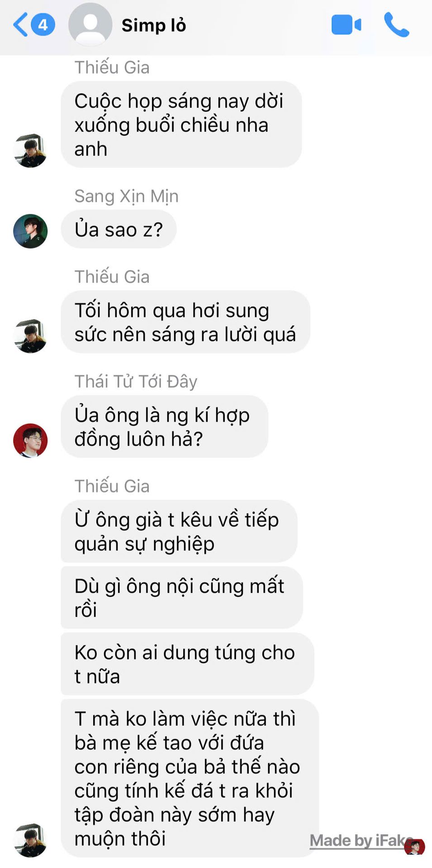
Task: Go back using the blue chevron arrow
Action: [x=20, y=24]
